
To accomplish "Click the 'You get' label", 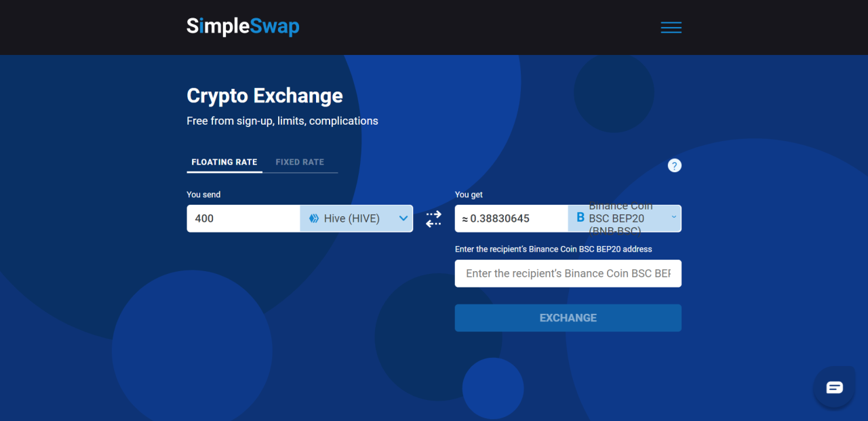I will point(469,195).
